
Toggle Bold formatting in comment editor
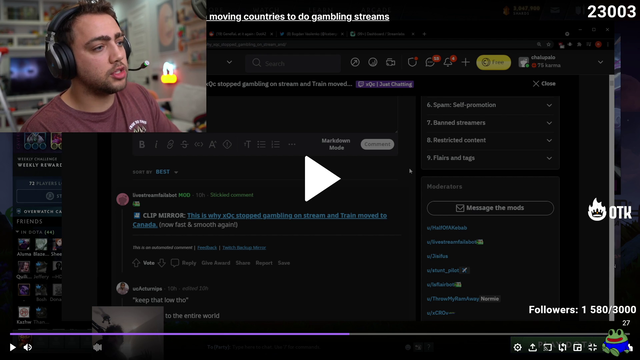click(142, 144)
